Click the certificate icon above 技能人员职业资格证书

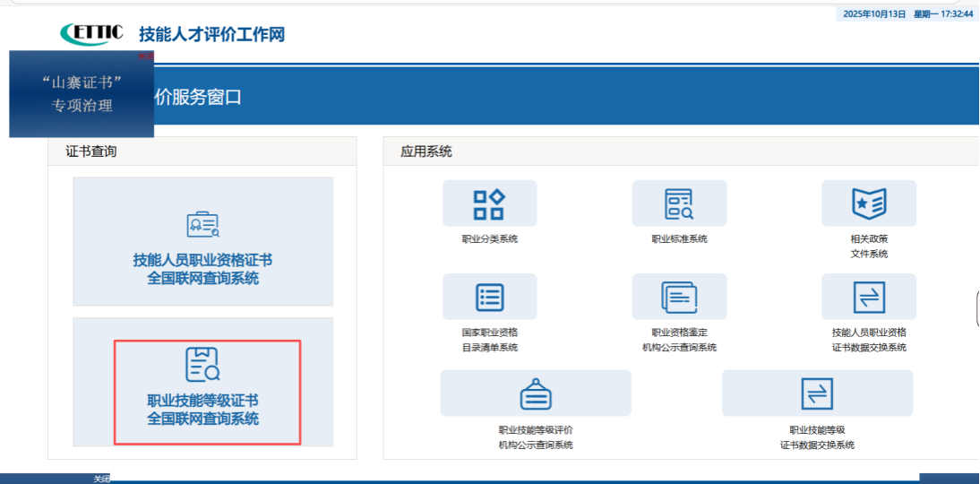click(202, 225)
